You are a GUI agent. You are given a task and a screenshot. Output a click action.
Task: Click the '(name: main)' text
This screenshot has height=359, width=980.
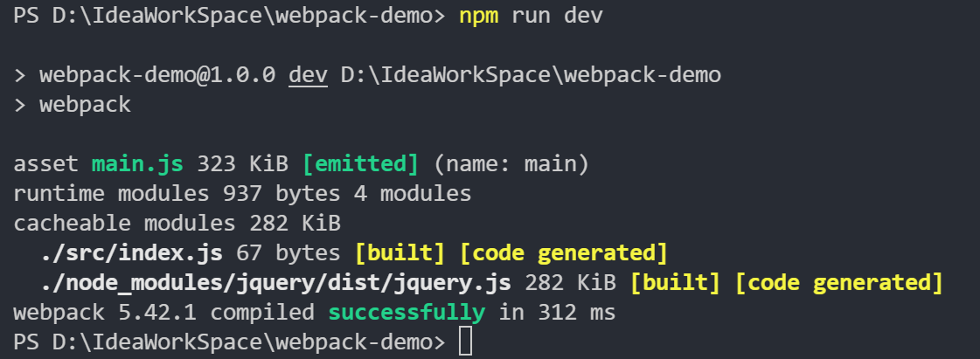click(x=511, y=164)
